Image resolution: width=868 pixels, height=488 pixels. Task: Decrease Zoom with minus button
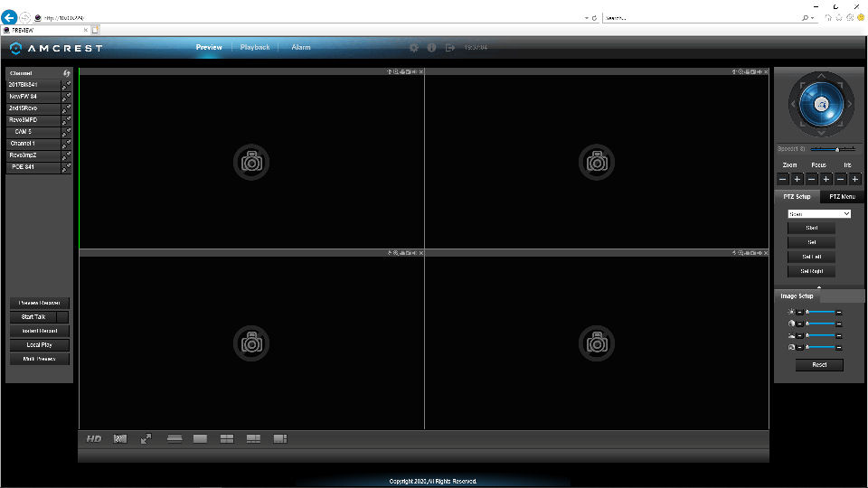[x=783, y=179]
